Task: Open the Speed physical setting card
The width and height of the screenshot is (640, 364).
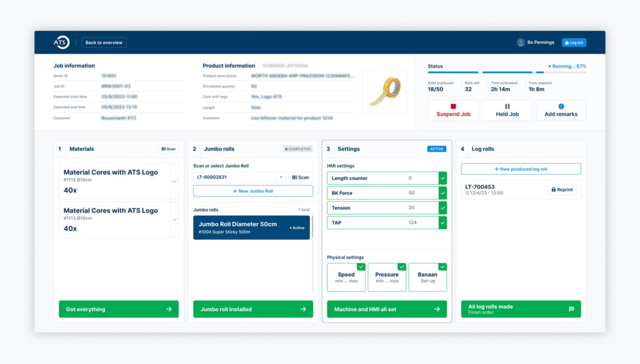Action: [x=346, y=277]
